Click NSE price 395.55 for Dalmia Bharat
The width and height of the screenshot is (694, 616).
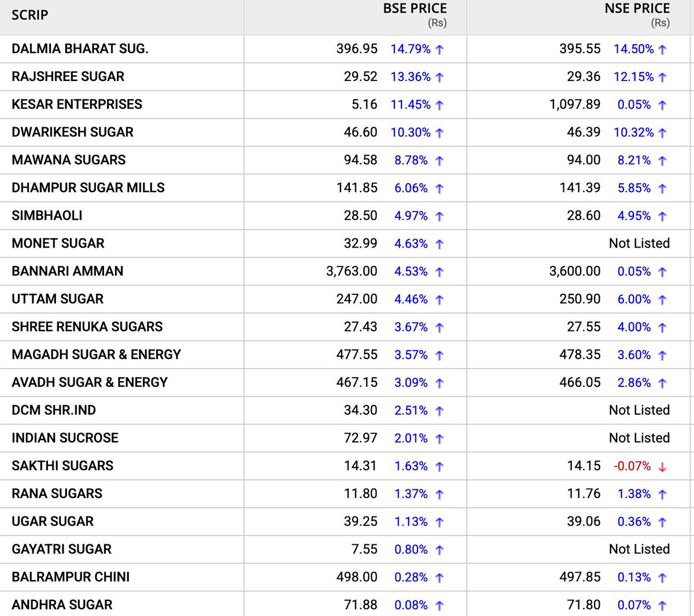(x=580, y=49)
